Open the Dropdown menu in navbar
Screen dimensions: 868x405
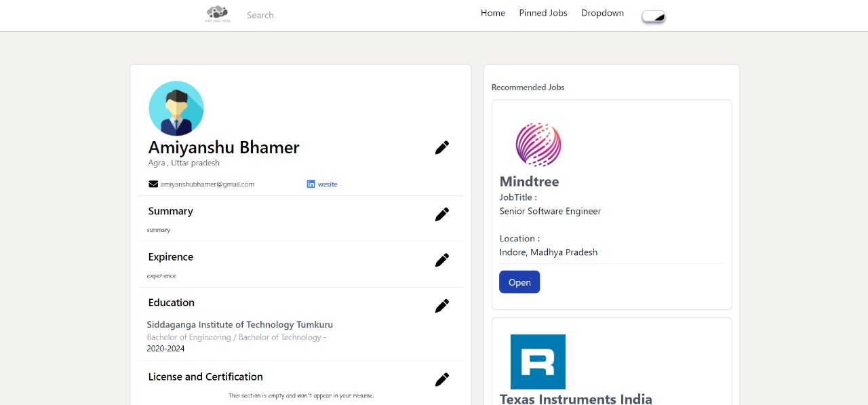coord(602,13)
